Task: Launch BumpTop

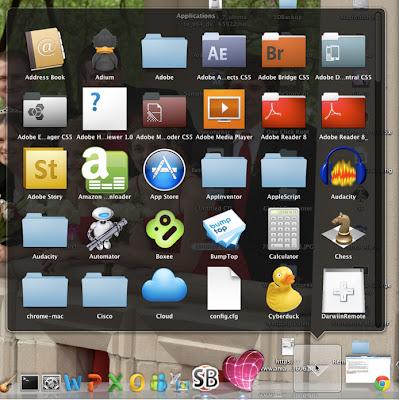Action: point(224,230)
